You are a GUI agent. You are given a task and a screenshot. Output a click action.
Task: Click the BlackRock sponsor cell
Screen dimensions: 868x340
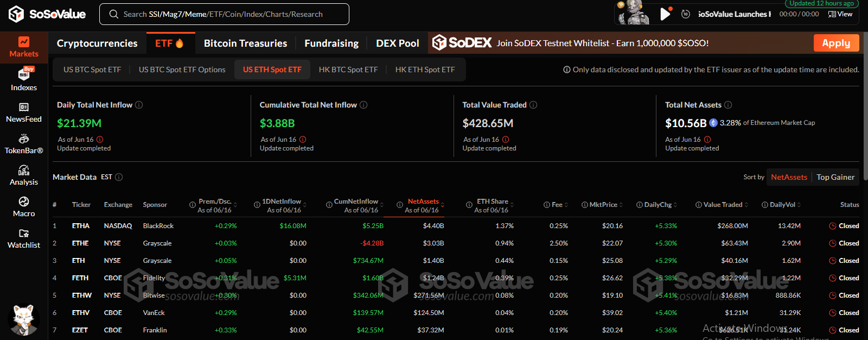coord(158,226)
